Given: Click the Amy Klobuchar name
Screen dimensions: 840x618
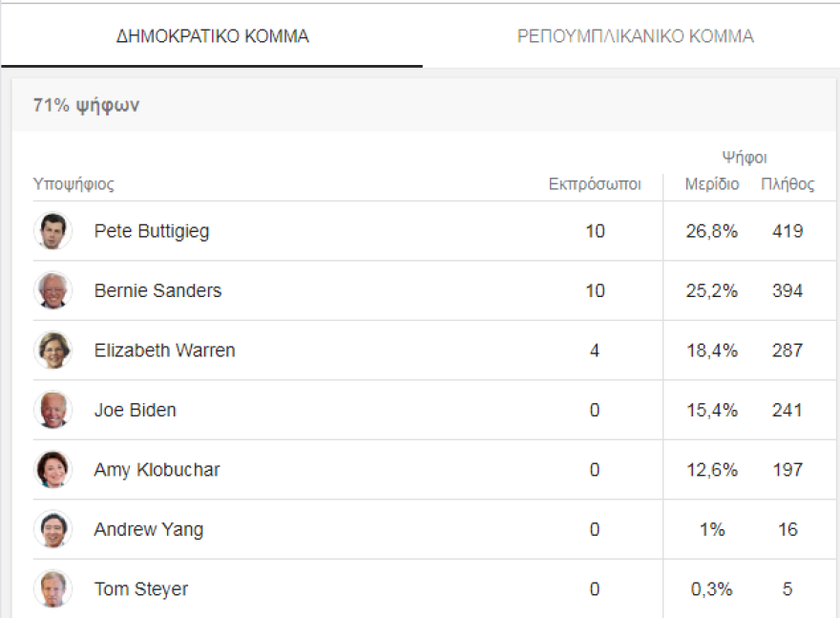Looking at the screenshot, I should pos(156,470).
